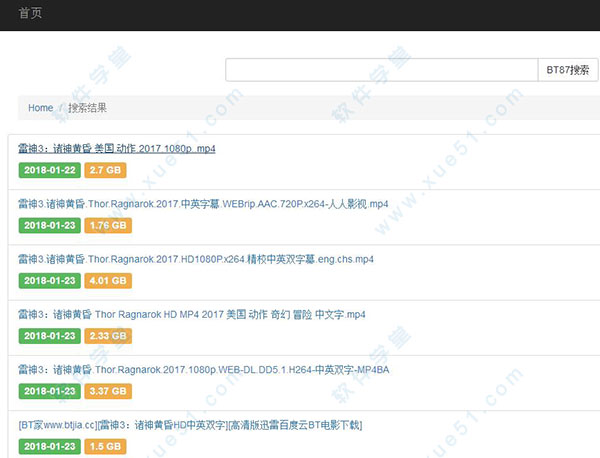Viewport: 600px width, 458px height.
Task: Open the 首页 navigation item
Action: click(x=31, y=13)
